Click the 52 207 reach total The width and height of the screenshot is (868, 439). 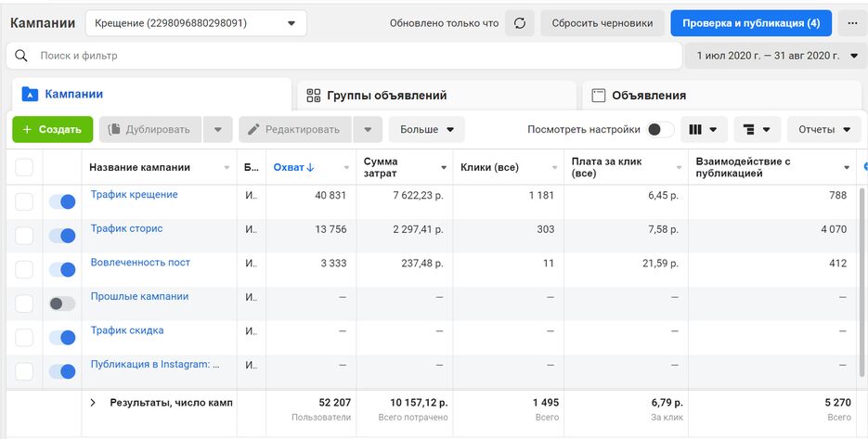coord(334,403)
